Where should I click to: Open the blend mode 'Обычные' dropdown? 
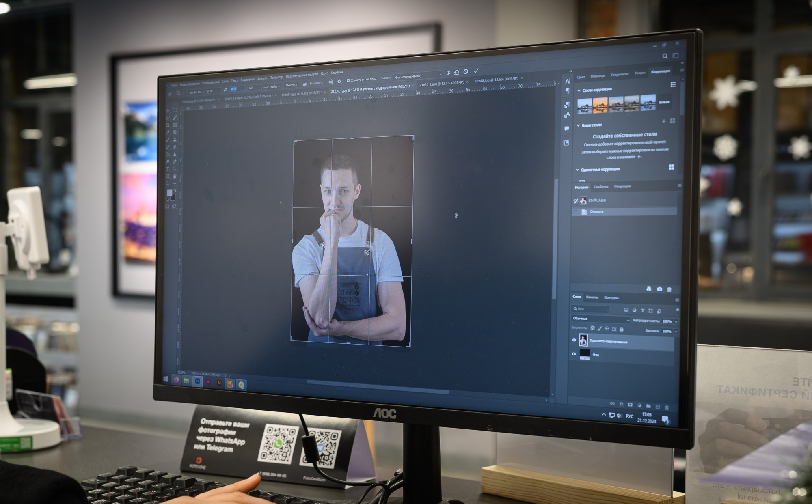[600, 319]
